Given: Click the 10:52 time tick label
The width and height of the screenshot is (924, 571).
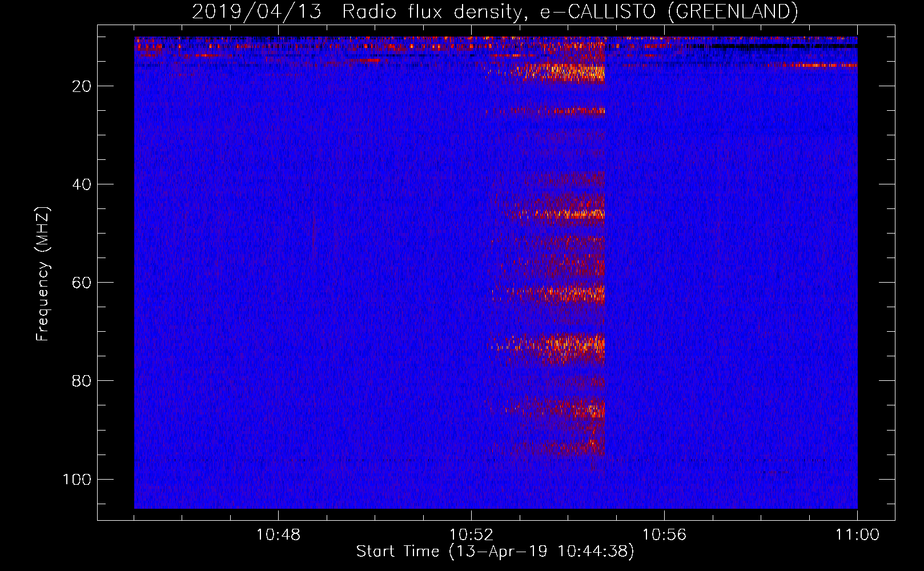Looking at the screenshot, I should 471,535.
